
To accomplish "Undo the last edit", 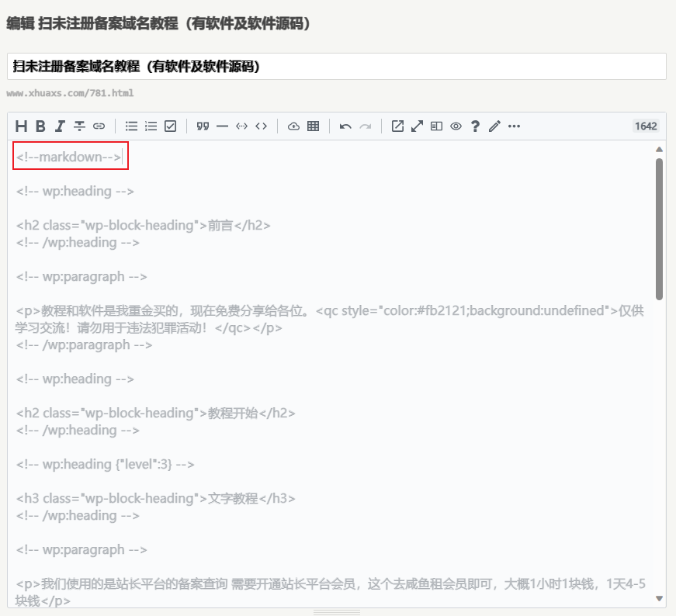I will [x=345, y=126].
